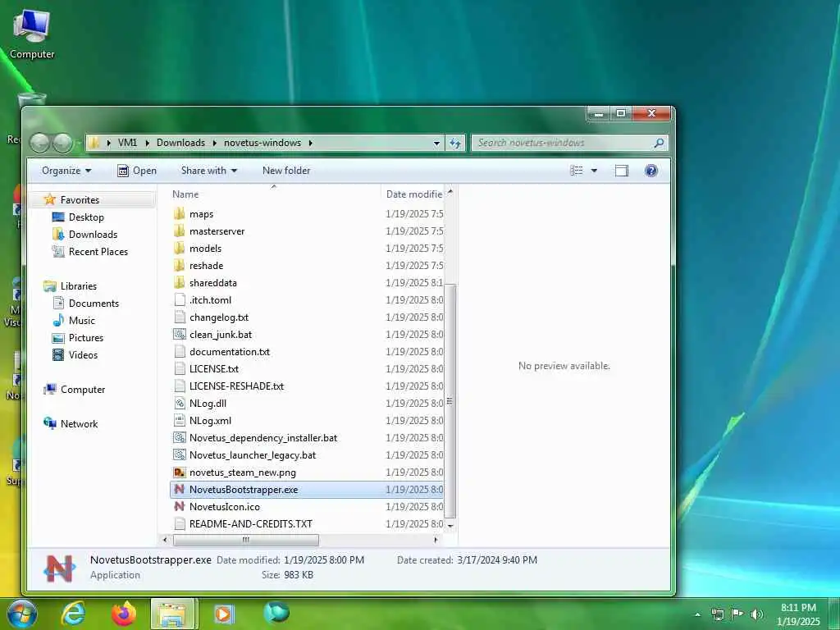840x630 pixels.
Task: Open Libraries in navigation pane
Action: 78,286
